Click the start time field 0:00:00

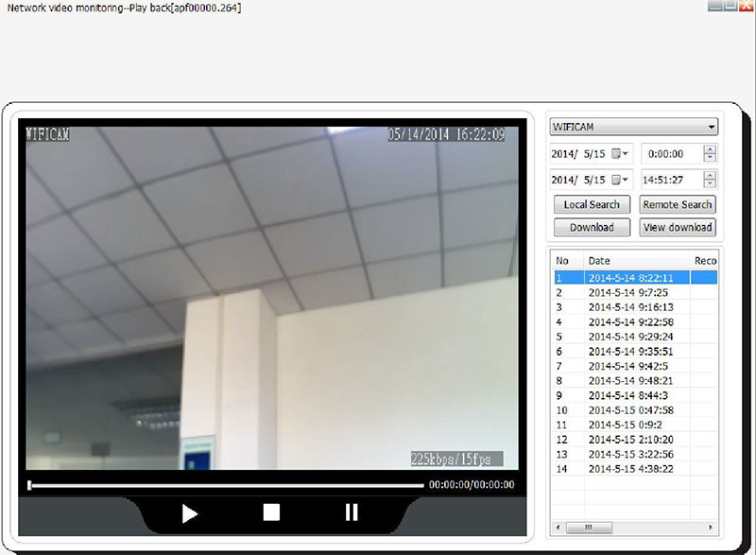[x=672, y=154]
